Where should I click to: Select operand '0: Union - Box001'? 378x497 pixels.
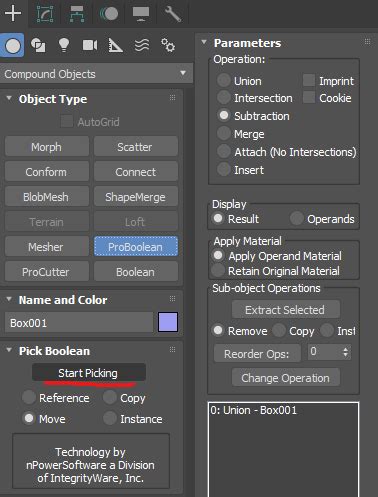253,410
